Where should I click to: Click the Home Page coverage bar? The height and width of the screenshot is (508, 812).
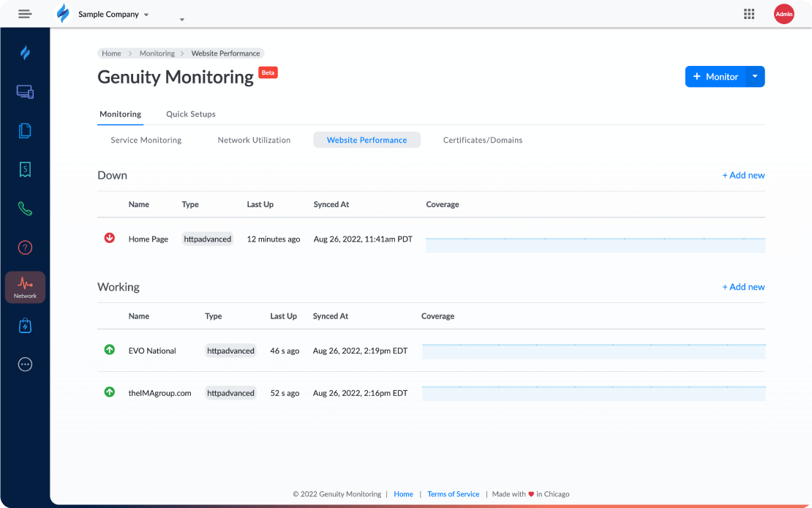coord(595,244)
